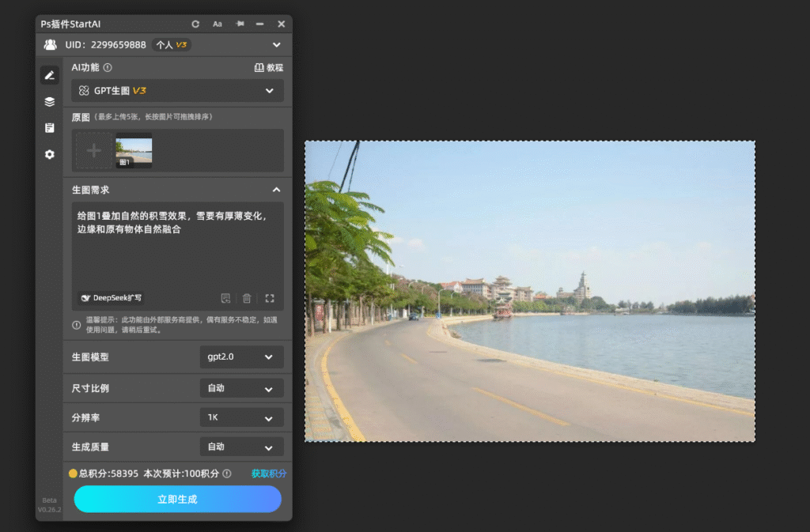Click the seaside road photo on canvas

530,291
